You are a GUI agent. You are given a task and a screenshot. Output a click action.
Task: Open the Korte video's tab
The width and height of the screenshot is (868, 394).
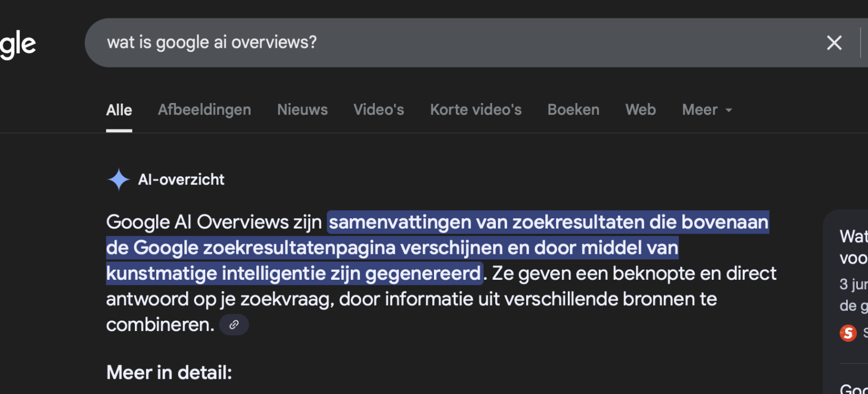[476, 109]
